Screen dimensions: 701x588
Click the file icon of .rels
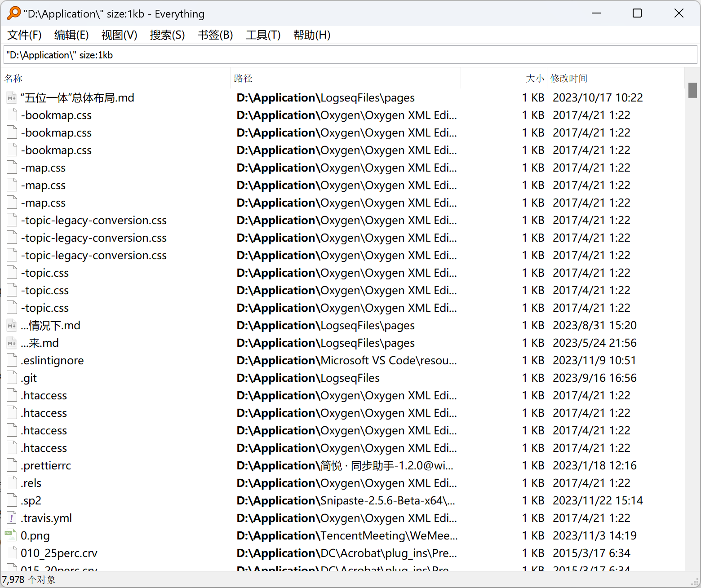pos(12,483)
